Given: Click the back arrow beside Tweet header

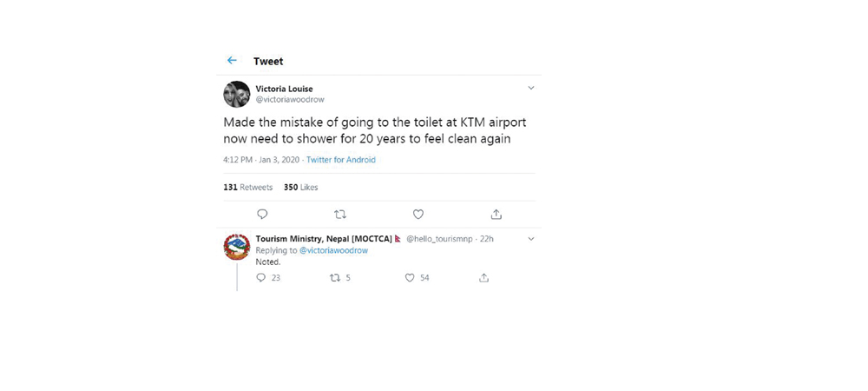Looking at the screenshot, I should [x=232, y=61].
